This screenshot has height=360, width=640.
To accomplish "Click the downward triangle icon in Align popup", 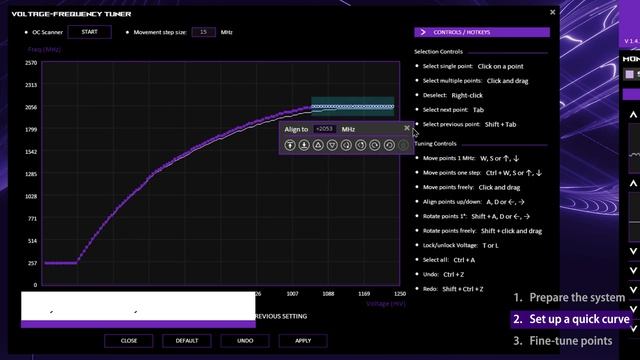I will 332,145.
